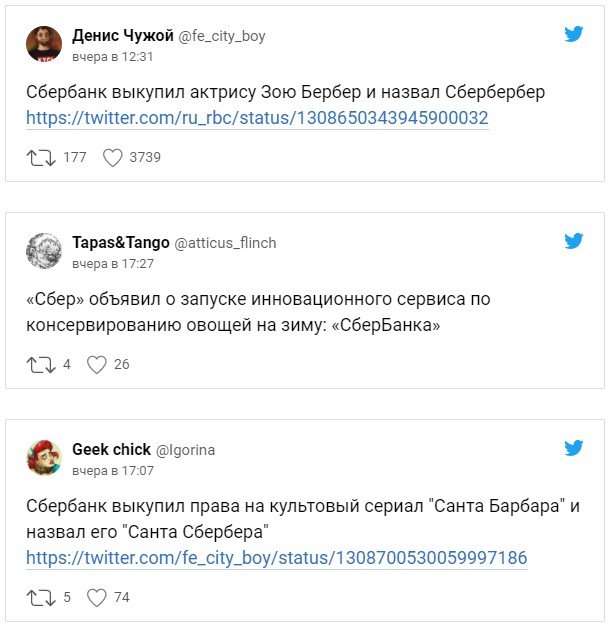The image size is (608, 626).
Task: Retweet the Санта Сбербера tweet by Geek chick
Action: [x=40, y=598]
